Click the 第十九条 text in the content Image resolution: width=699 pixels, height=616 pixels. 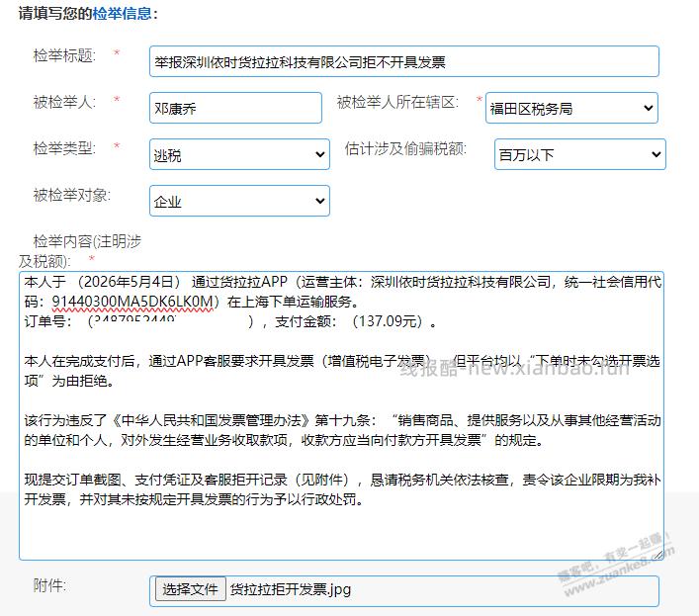point(342,420)
